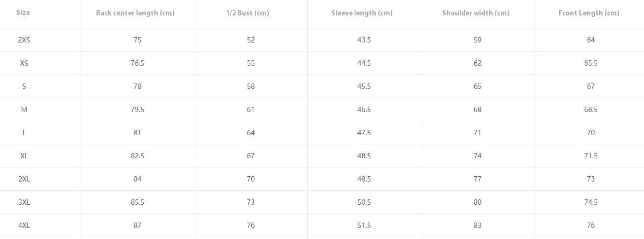Select the 2XS size row label
Screen dimensions: 644x239
click(x=24, y=40)
